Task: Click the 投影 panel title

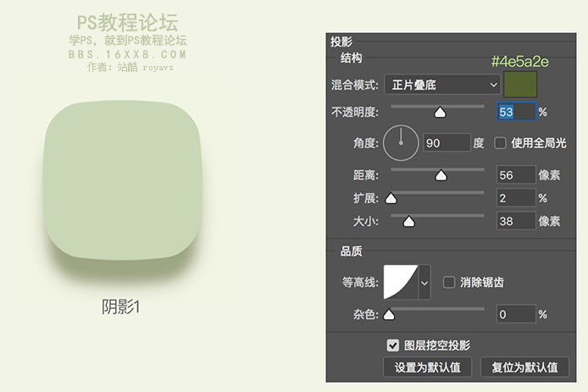Action: (x=341, y=41)
